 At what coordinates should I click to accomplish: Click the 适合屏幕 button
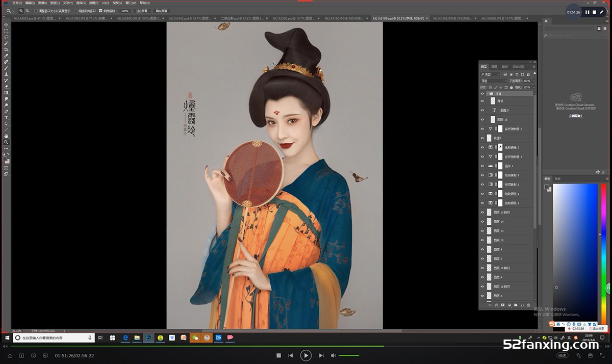tap(142, 11)
